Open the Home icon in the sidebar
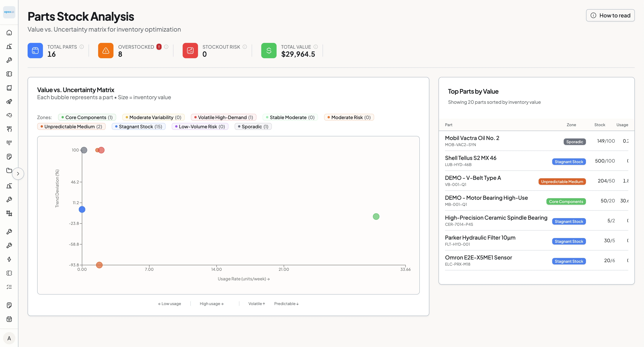Screen dimensions: 644x347 9,33
